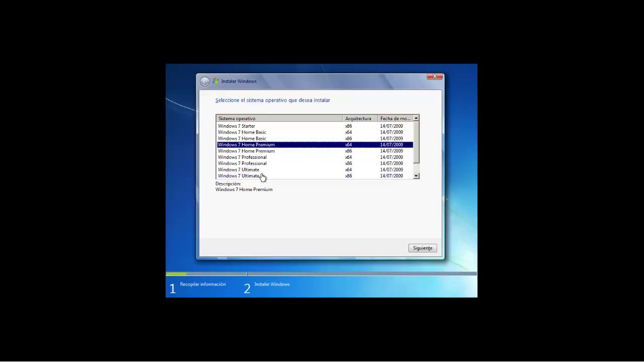This screenshot has height=362, width=644.
Task: Select the Windows 7 Starter row
Action: [x=315, y=126]
